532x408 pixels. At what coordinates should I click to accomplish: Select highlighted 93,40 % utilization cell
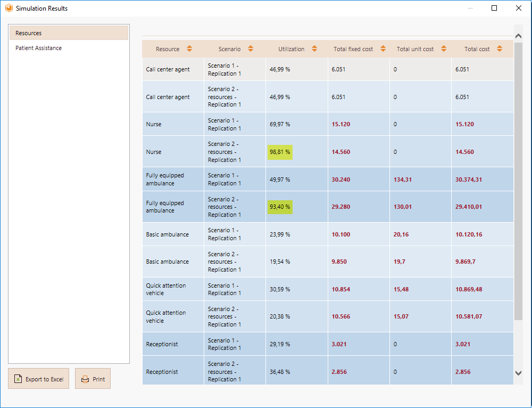point(280,207)
